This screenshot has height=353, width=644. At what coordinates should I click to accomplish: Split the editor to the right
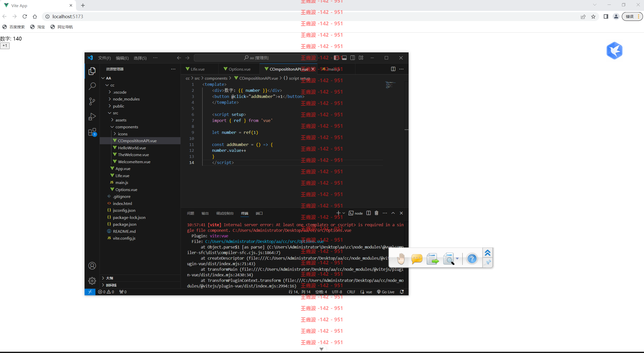tap(393, 69)
